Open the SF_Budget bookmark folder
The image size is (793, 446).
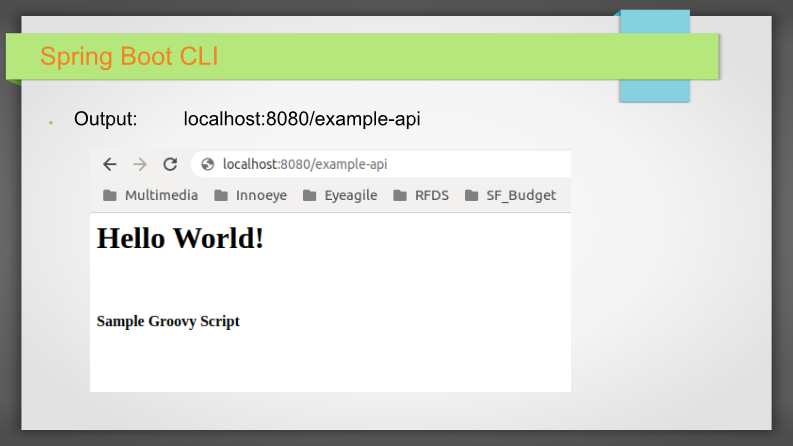point(510,195)
